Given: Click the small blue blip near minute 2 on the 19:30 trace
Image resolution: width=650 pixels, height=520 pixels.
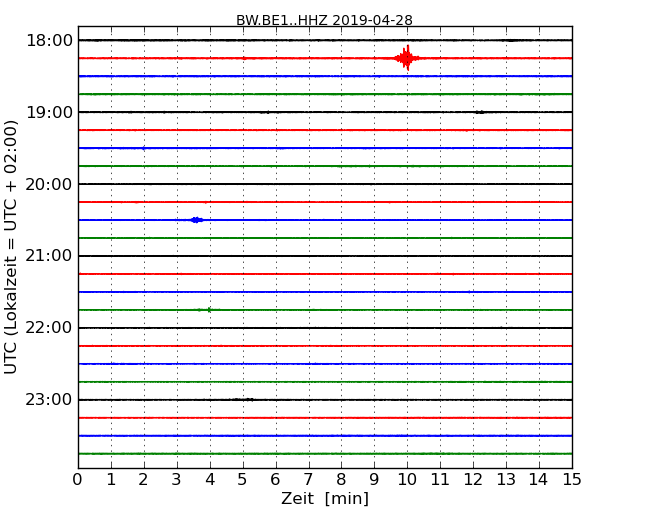Looking at the screenshot, I should coord(143,148).
